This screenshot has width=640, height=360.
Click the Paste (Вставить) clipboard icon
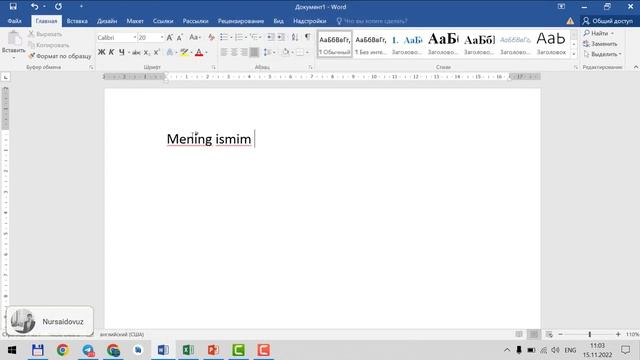[x=14, y=39]
